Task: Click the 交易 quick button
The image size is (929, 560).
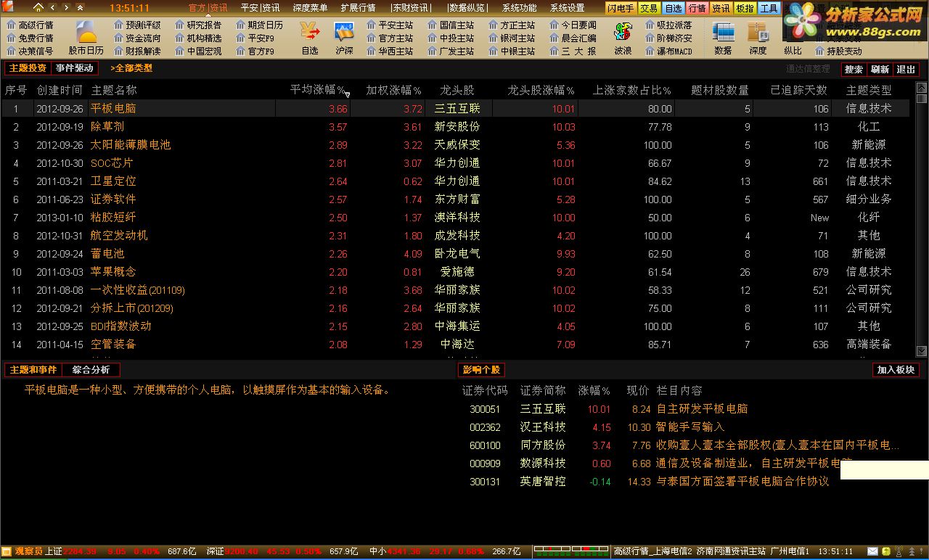Action: click(x=649, y=8)
